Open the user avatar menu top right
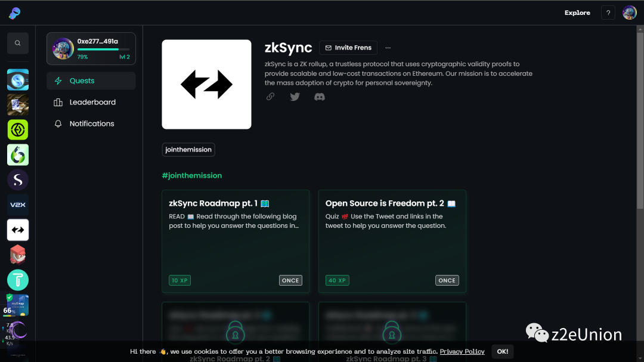This screenshot has height=362, width=644. [x=629, y=13]
